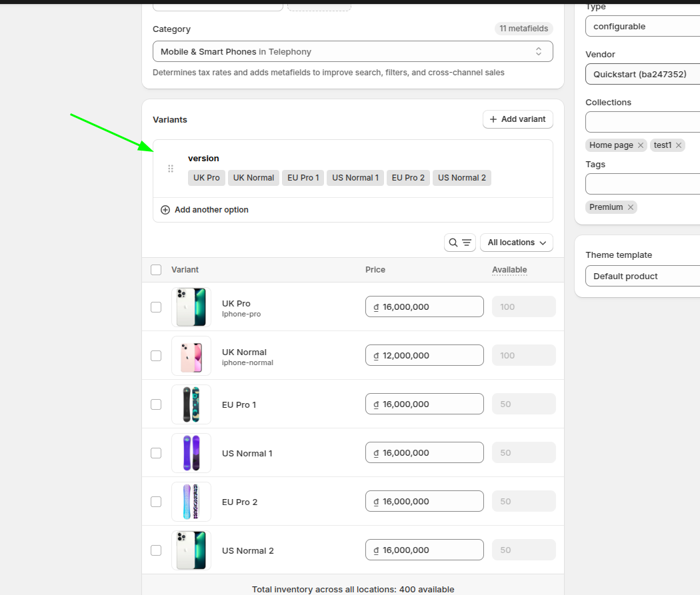Expand the Category selector Mobile & Smart Phones
700x595 pixels.
[353, 52]
